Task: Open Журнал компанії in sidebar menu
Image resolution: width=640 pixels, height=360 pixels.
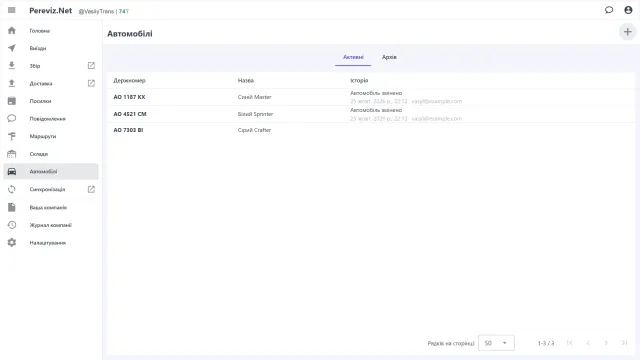Action: 51,225
